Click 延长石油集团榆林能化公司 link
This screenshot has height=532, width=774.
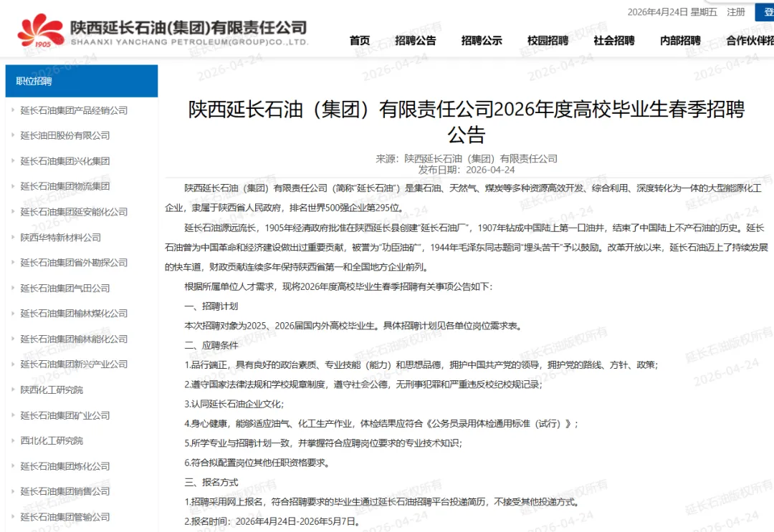click(x=74, y=339)
